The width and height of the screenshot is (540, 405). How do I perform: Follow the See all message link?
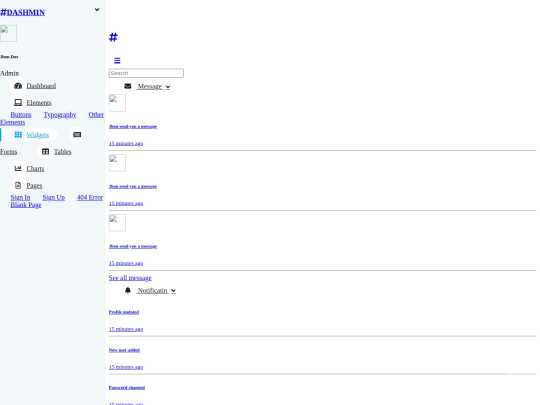130,278
